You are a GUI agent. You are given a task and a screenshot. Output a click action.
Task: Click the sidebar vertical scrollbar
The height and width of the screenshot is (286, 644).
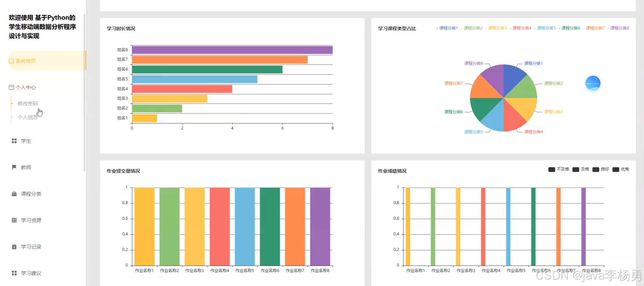84,93
